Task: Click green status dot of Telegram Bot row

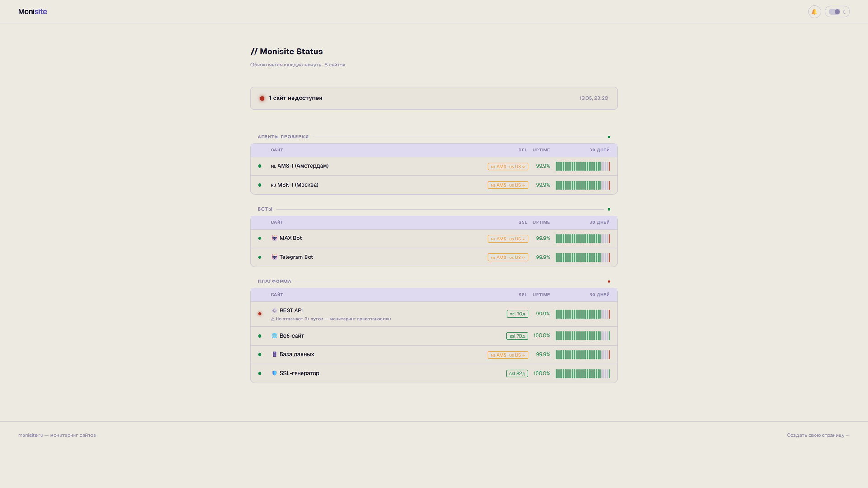Action: click(259, 258)
